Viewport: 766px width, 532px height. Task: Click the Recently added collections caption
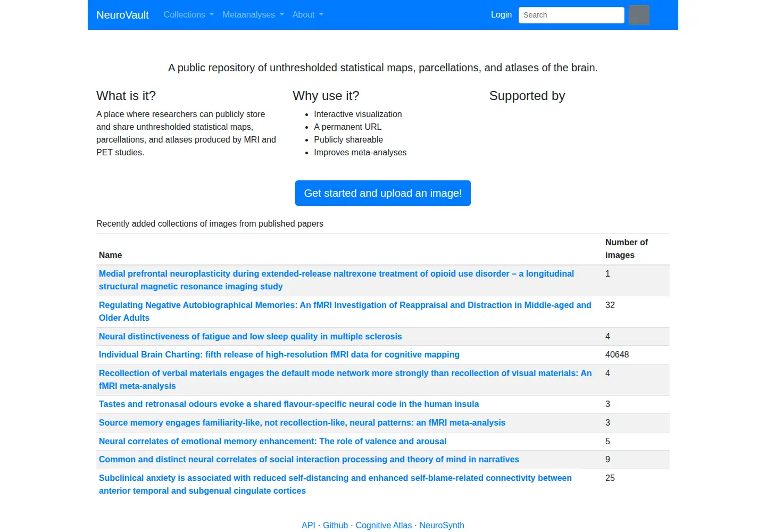(x=210, y=224)
